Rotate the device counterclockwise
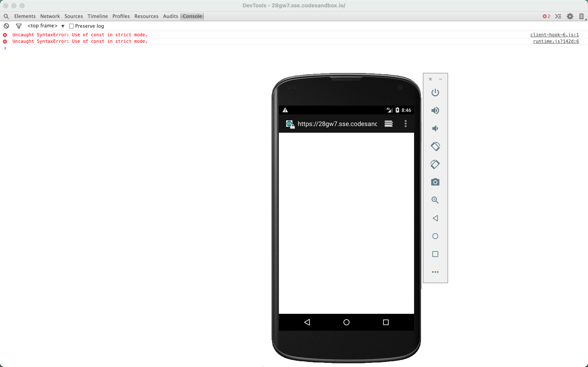The image size is (588, 367). click(435, 146)
